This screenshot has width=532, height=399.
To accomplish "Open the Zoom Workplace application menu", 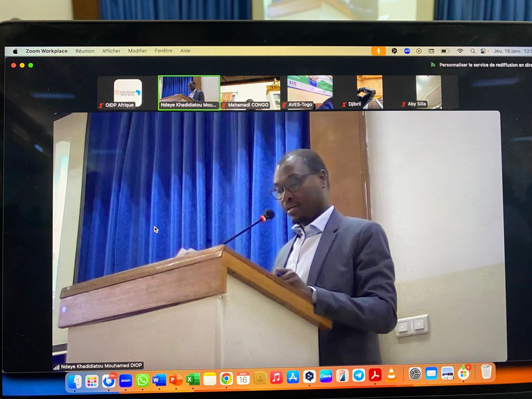I will point(47,51).
